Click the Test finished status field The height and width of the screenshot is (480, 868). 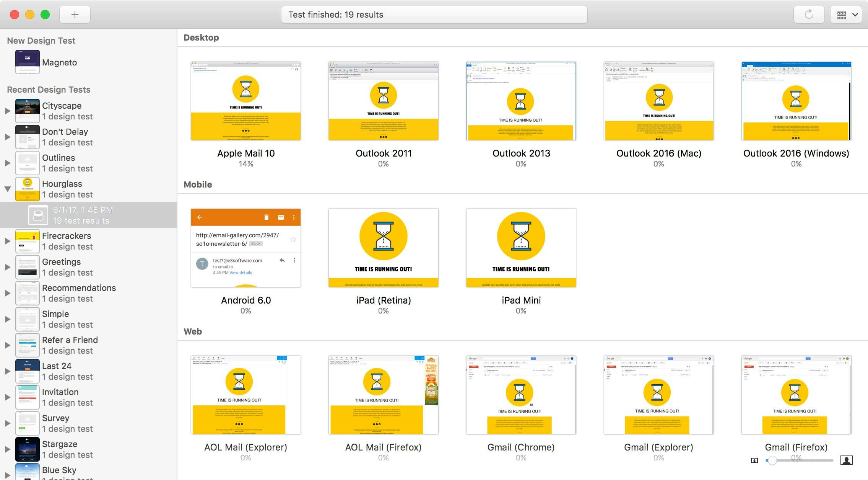(x=434, y=15)
